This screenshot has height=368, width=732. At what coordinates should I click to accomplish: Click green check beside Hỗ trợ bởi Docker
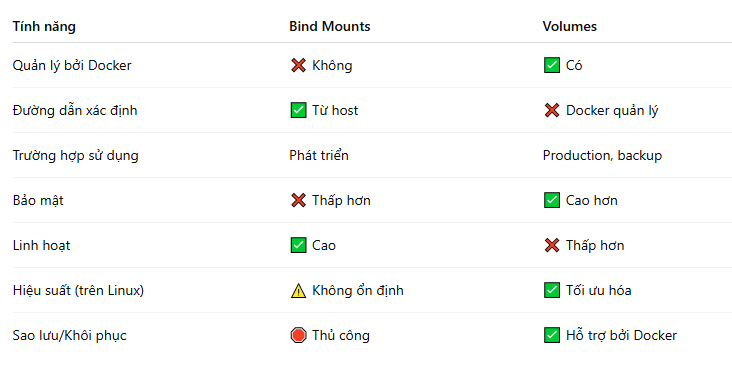(552, 335)
